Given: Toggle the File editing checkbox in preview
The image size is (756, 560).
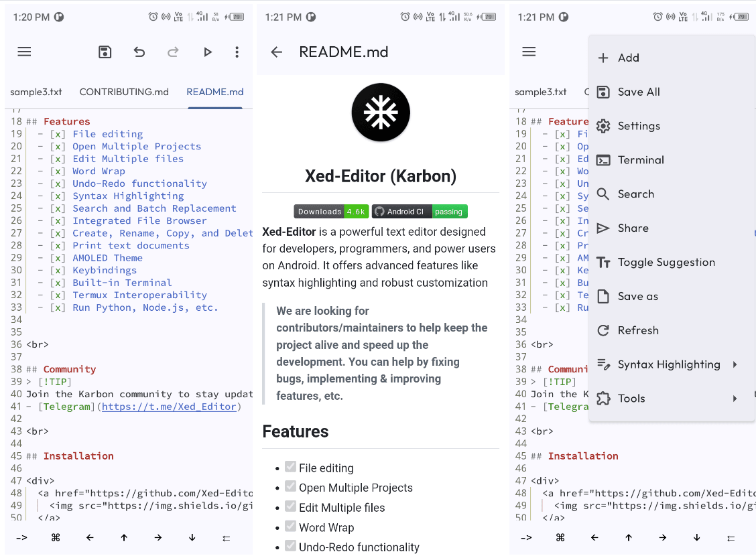Looking at the screenshot, I should click(290, 466).
